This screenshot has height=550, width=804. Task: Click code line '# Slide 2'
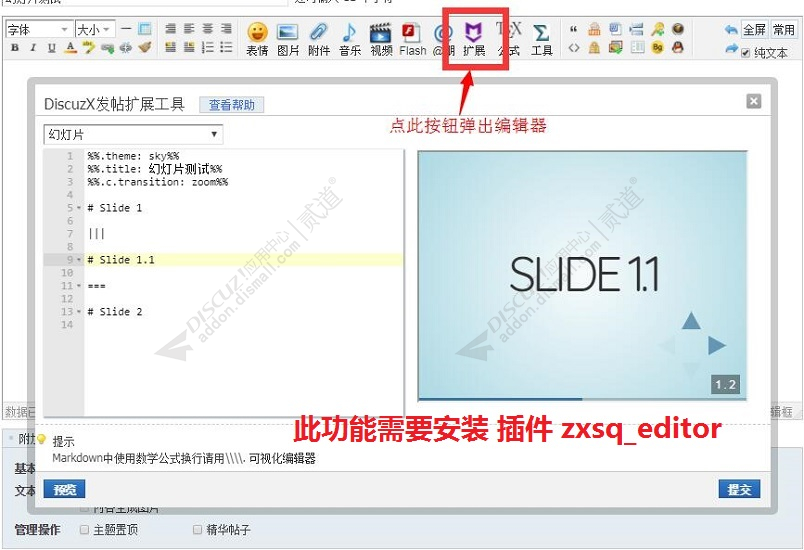click(x=114, y=312)
